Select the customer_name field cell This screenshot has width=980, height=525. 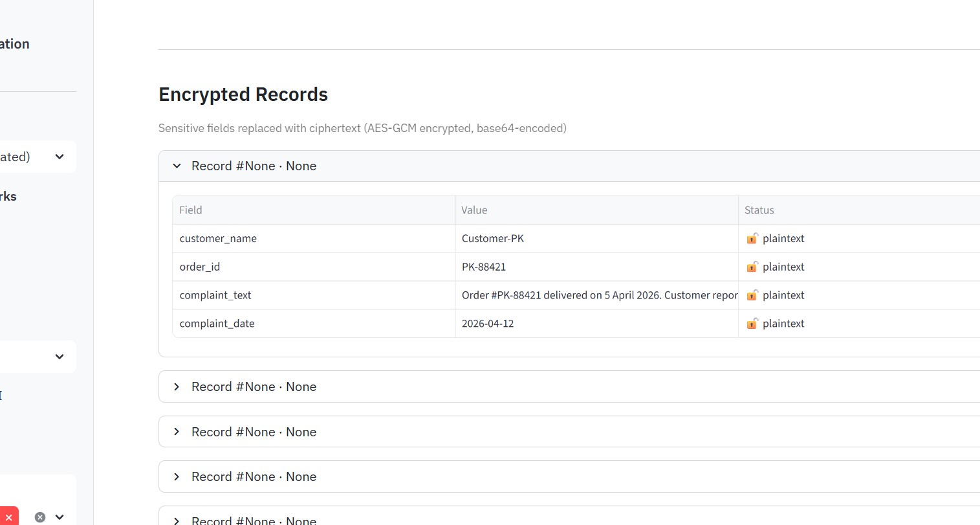[x=314, y=238]
